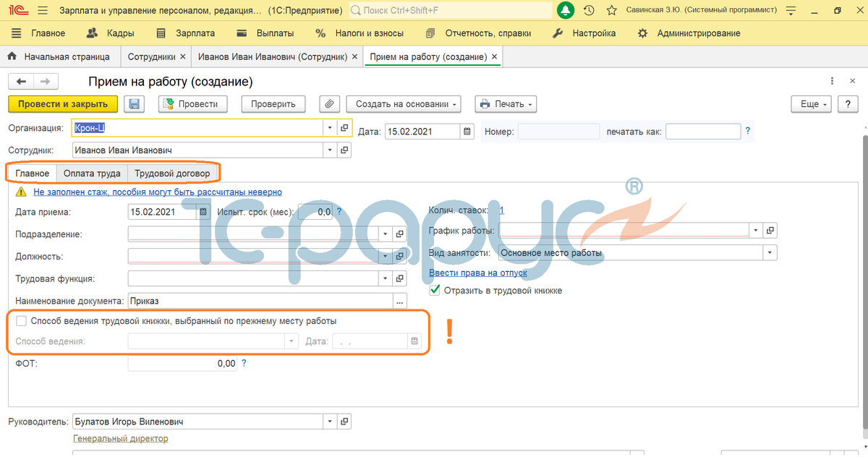Open Отчетность, справки menu

[x=479, y=33]
